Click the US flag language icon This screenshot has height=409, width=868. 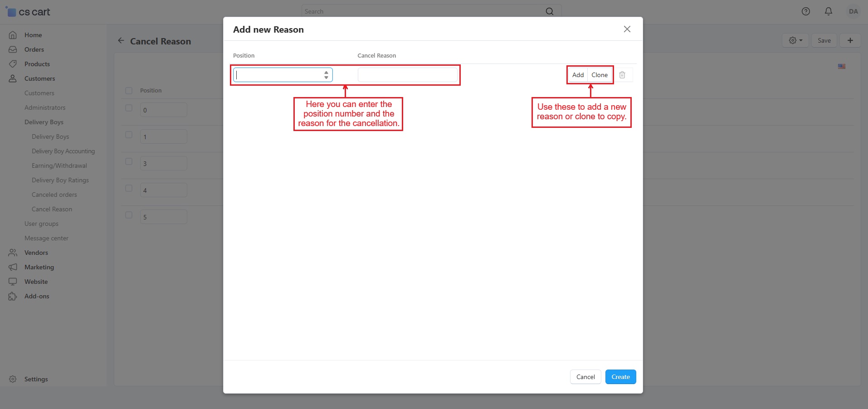coord(841,66)
